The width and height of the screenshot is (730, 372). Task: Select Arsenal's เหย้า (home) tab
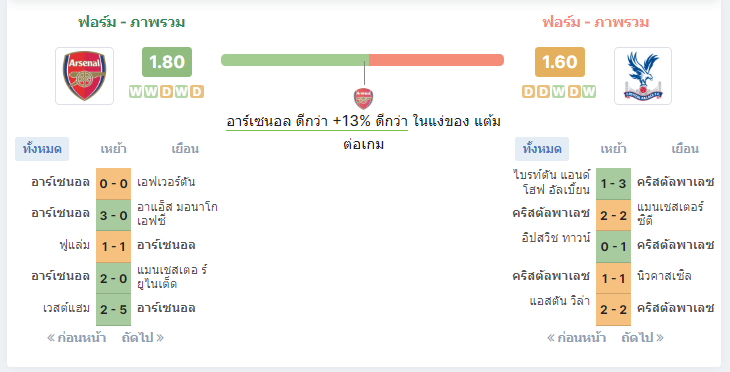[113, 149]
